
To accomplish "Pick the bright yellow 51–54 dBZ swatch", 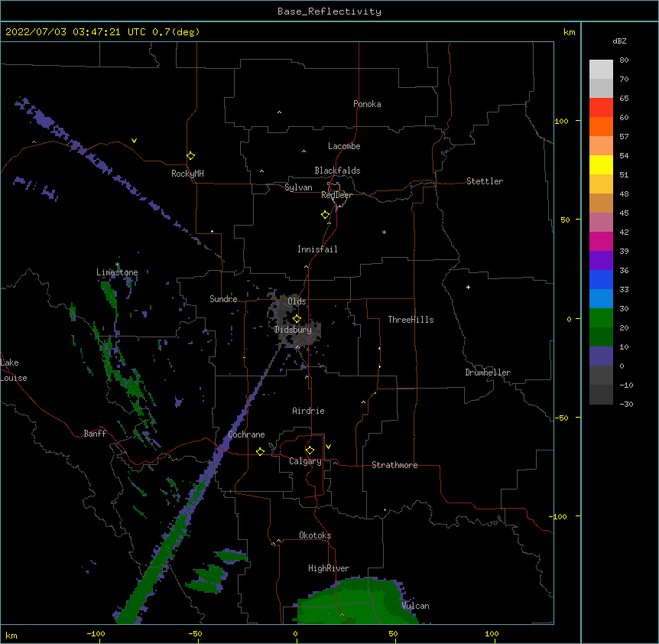I will click(601, 165).
